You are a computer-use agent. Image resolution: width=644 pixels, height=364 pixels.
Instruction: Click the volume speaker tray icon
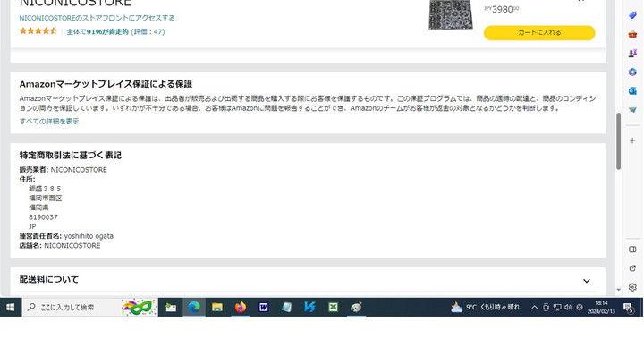point(568,308)
